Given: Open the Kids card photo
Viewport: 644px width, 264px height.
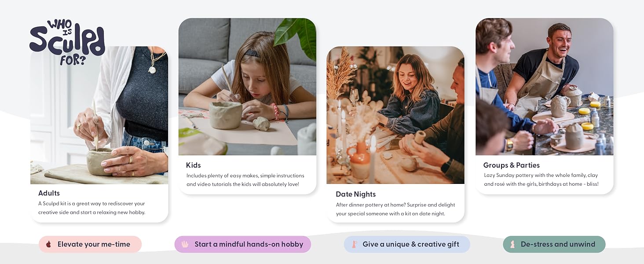Looking at the screenshot, I should tap(247, 87).
